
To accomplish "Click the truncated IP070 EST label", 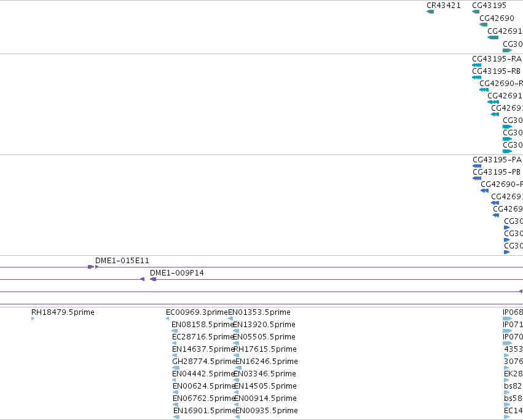I will pyautogui.click(x=513, y=337).
